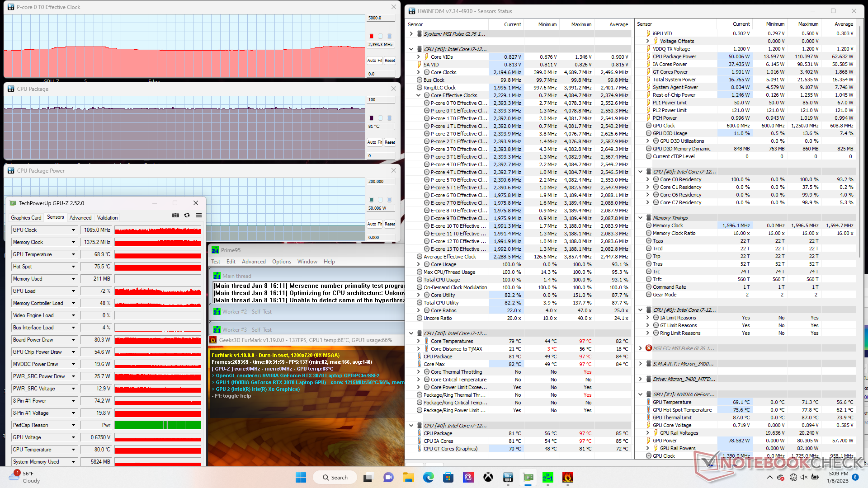The image size is (868, 488).
Task: Click the 5000.0 upper limit field
Action: pos(381,18)
